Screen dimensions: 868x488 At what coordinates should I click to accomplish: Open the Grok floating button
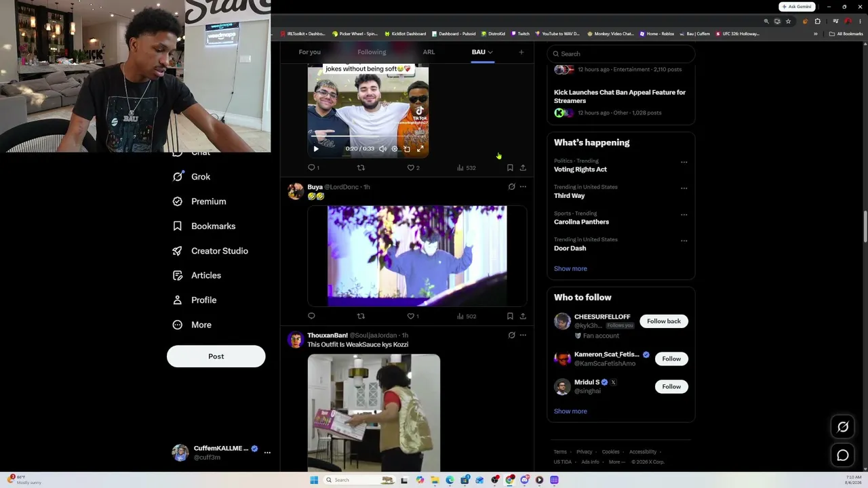(843, 427)
